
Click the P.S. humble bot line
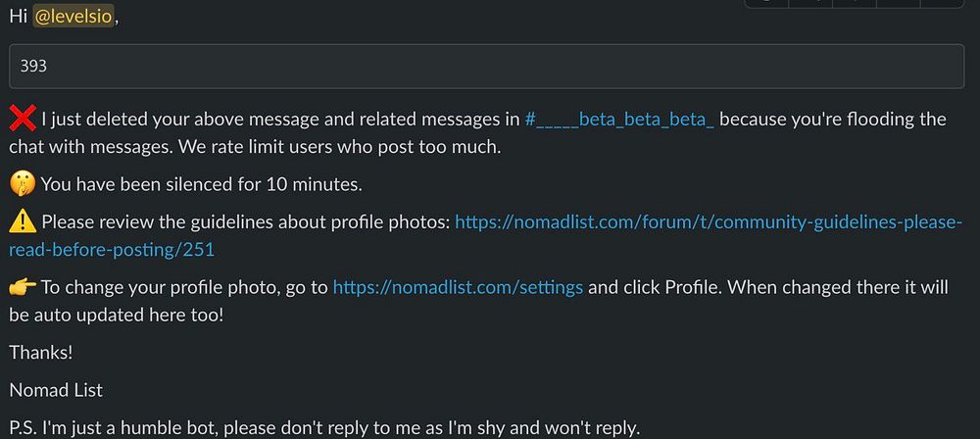coord(324,427)
